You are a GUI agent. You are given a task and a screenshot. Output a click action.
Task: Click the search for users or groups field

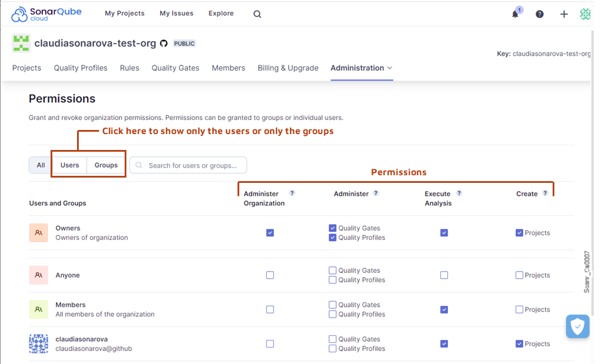tap(193, 165)
